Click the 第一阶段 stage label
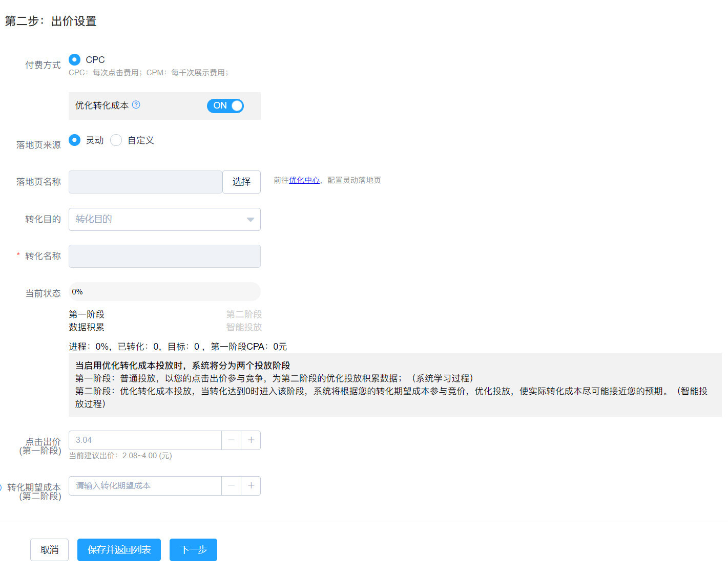This screenshot has height=577, width=728. (x=87, y=314)
